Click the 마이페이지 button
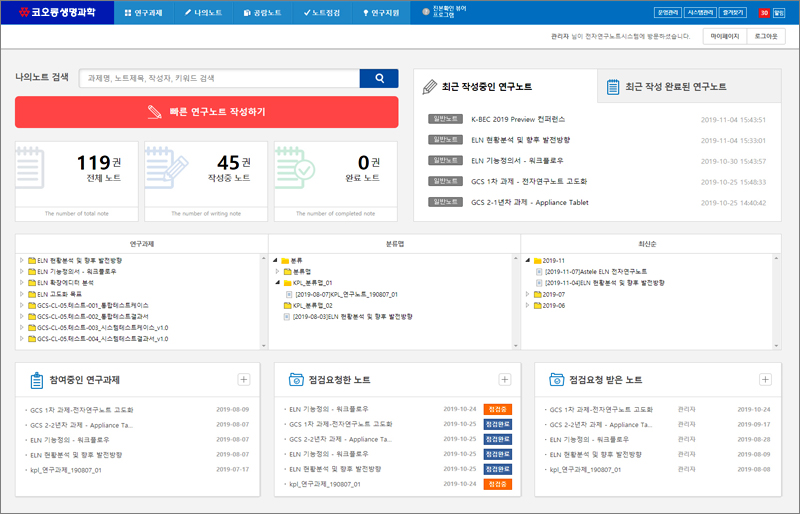Image resolution: width=800 pixels, height=514 pixels. pyautogui.click(x=722, y=36)
